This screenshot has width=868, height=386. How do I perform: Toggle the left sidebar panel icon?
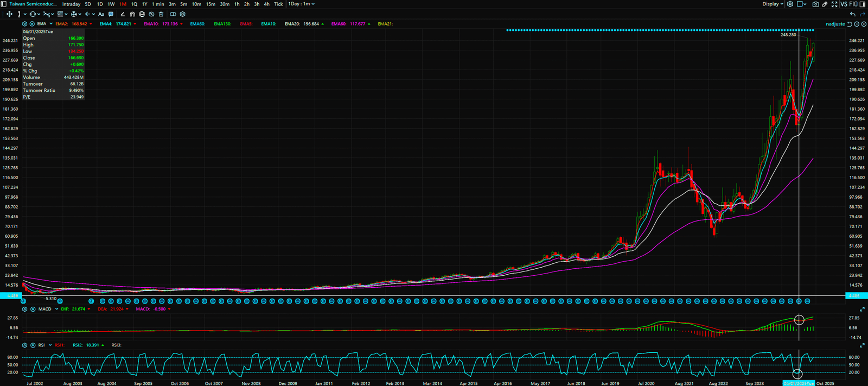[4, 4]
